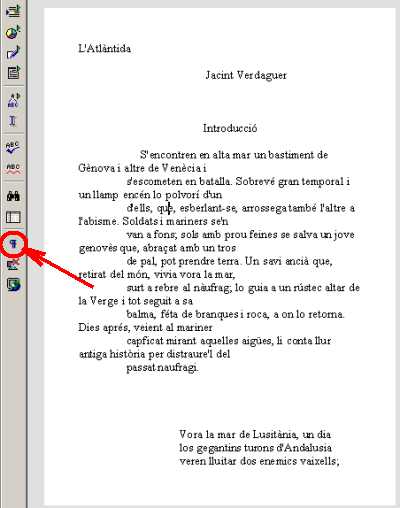Show the draw functions tool
This screenshot has height=508, width=400.
[x=13, y=52]
